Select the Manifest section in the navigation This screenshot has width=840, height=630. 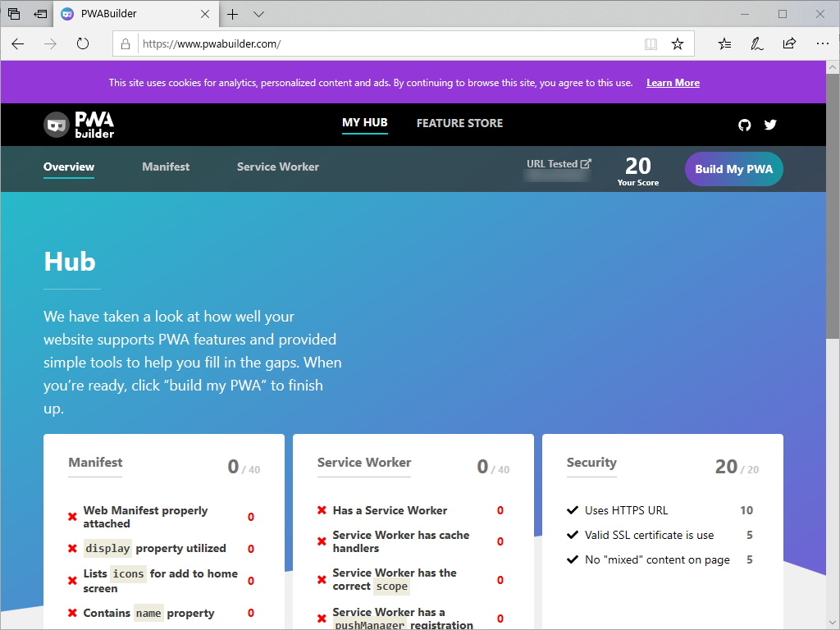(x=165, y=167)
